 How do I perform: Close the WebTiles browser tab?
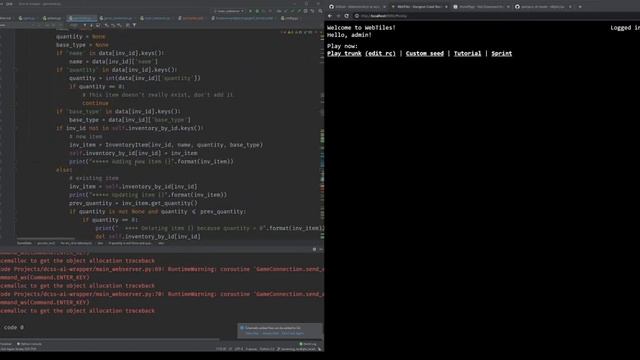point(446,7)
